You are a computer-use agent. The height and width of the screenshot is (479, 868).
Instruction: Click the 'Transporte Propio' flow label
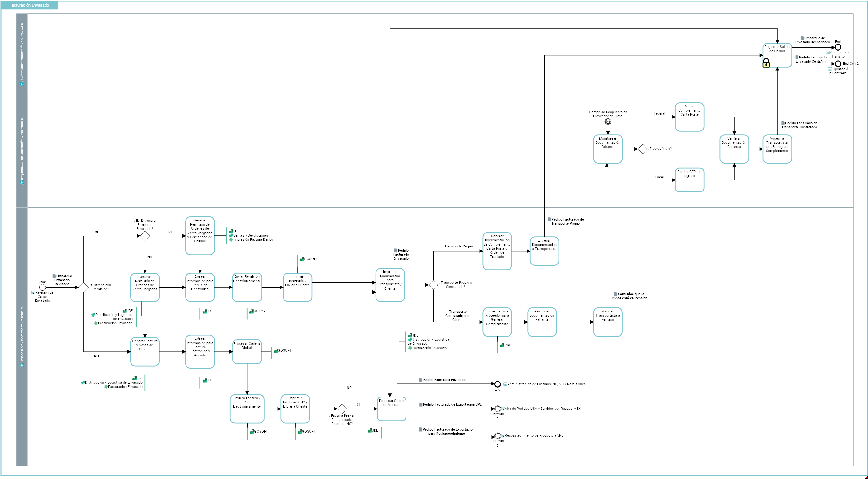(458, 246)
